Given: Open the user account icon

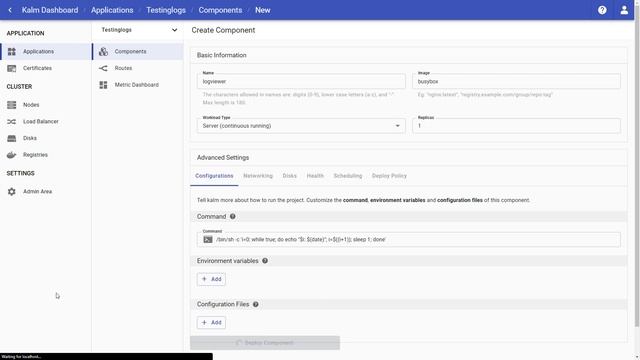Looking at the screenshot, I should 624,10.
